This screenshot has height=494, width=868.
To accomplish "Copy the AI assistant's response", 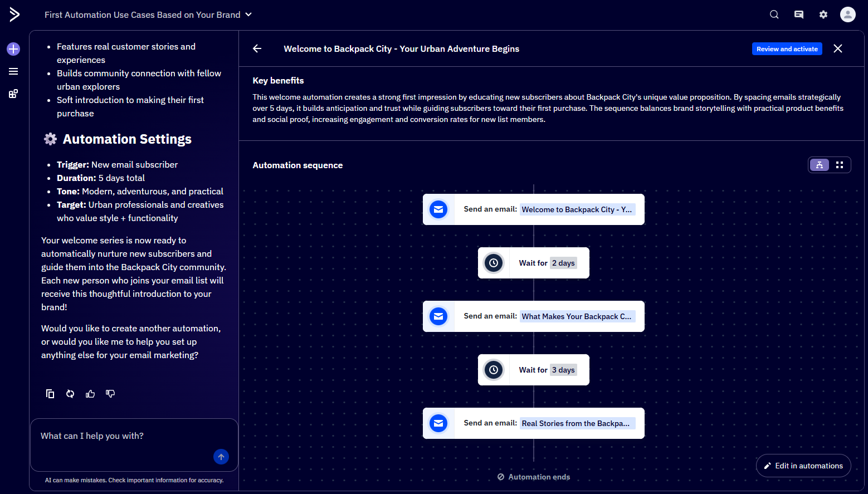I will (x=50, y=394).
